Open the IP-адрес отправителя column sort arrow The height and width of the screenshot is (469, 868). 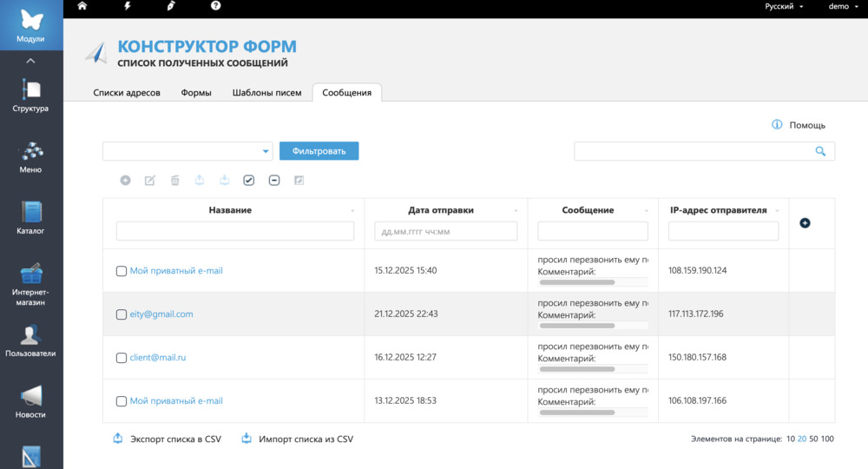click(777, 211)
